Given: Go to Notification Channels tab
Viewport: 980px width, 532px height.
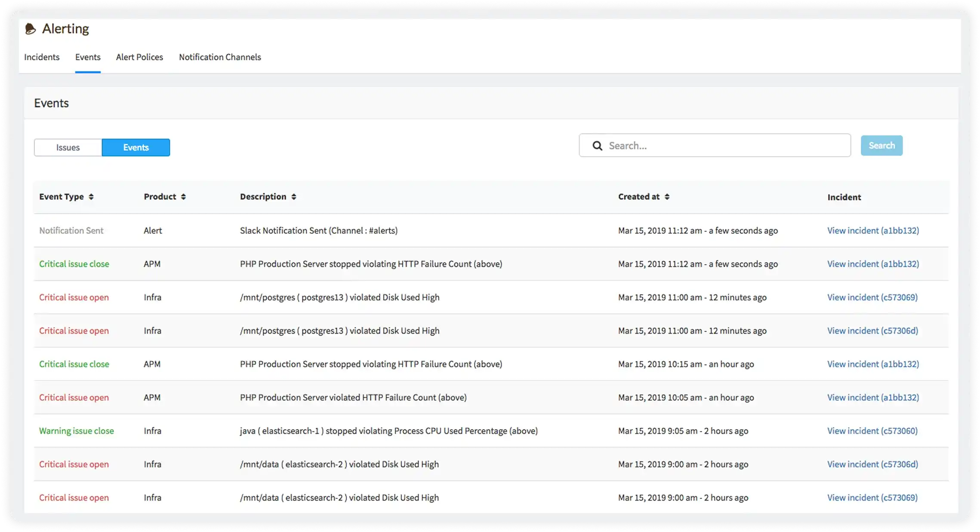Looking at the screenshot, I should click(220, 57).
